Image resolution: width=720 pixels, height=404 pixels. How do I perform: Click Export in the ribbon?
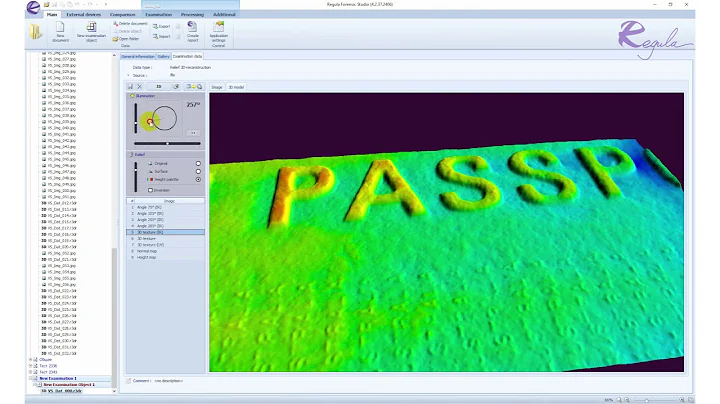(x=162, y=27)
